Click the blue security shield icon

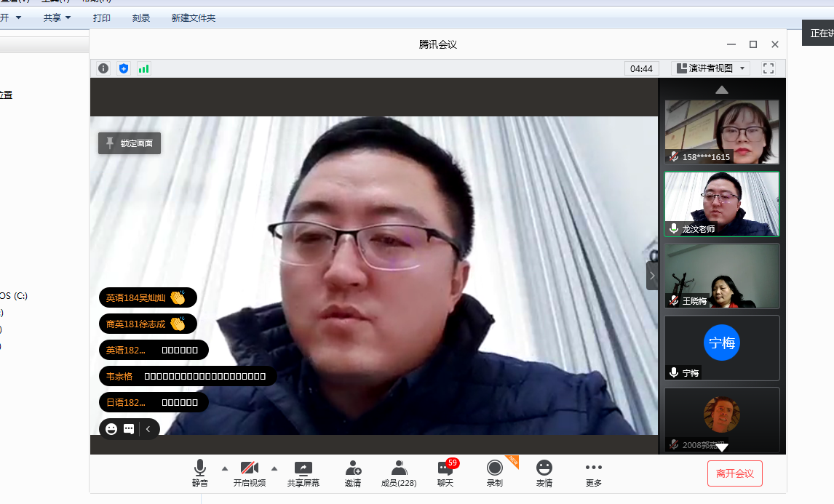tap(124, 68)
